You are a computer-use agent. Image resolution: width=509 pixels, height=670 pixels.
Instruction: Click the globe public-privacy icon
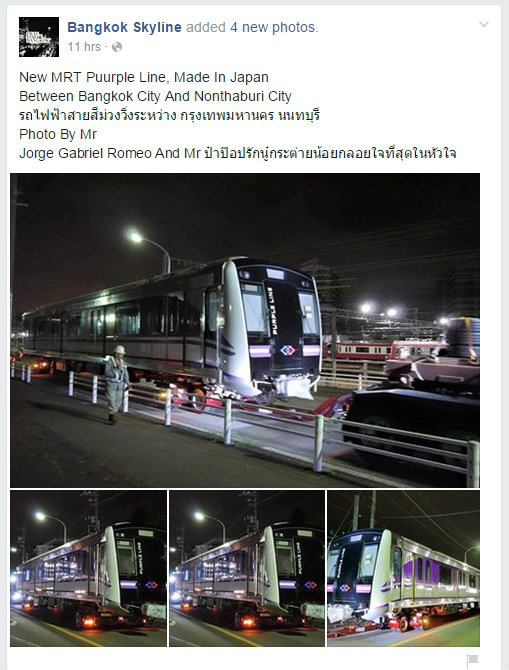pyautogui.click(x=117, y=47)
